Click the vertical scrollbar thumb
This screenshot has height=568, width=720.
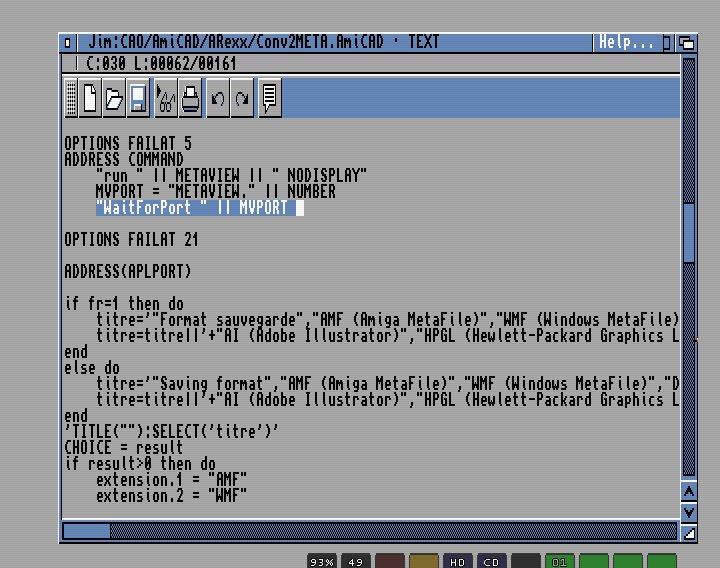pos(689,233)
